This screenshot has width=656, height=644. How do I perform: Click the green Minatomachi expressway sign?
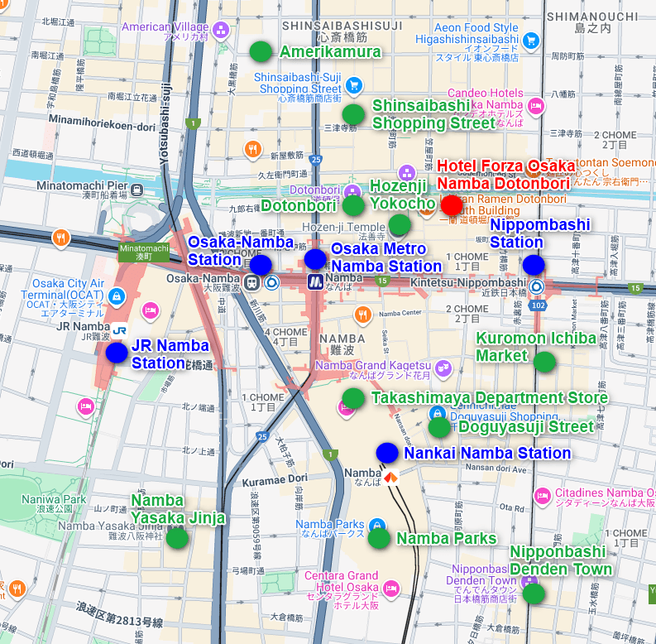pos(144,252)
